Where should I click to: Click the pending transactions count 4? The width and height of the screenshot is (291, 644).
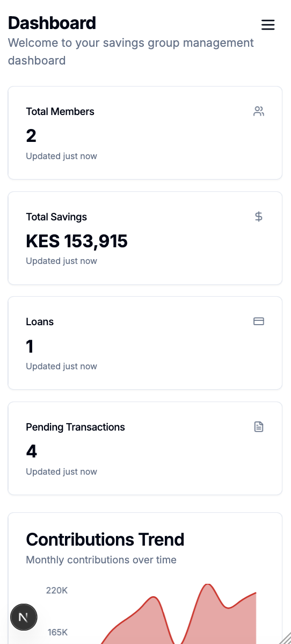pos(32,452)
